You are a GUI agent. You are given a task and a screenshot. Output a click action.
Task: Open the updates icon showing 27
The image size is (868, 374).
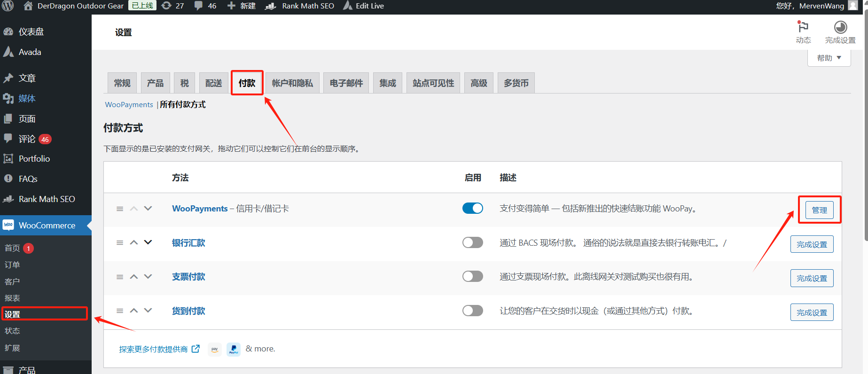pos(166,6)
